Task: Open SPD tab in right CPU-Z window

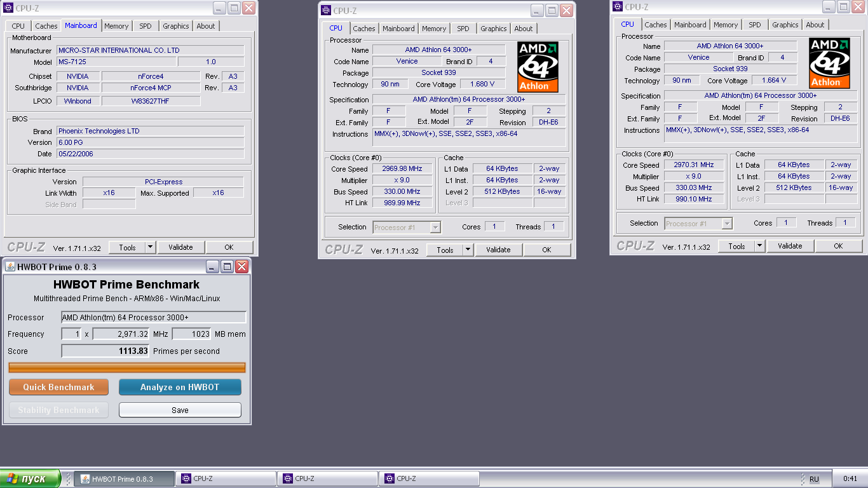Action: click(x=755, y=25)
